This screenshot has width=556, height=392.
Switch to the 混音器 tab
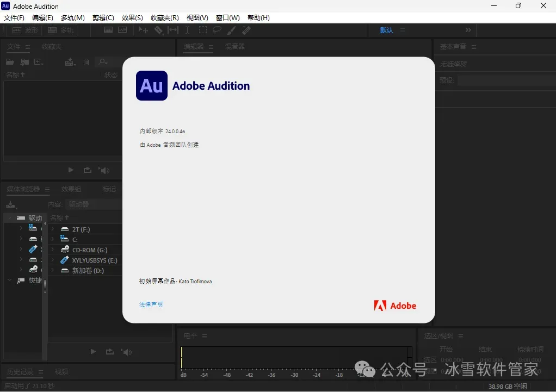pos(234,46)
